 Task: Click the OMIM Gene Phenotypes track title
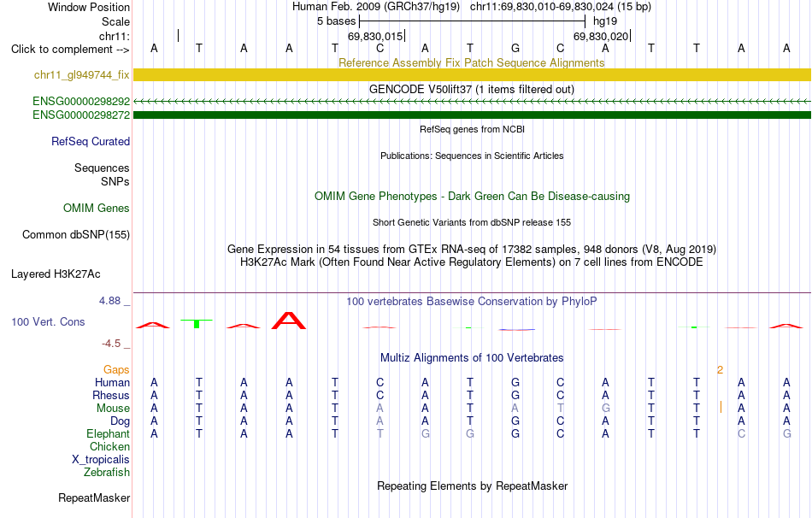(473, 197)
